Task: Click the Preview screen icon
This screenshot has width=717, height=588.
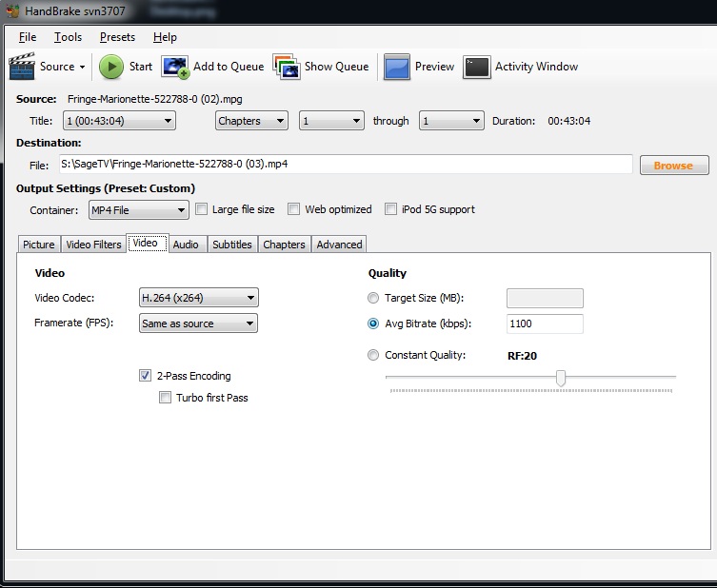Action: click(x=396, y=67)
